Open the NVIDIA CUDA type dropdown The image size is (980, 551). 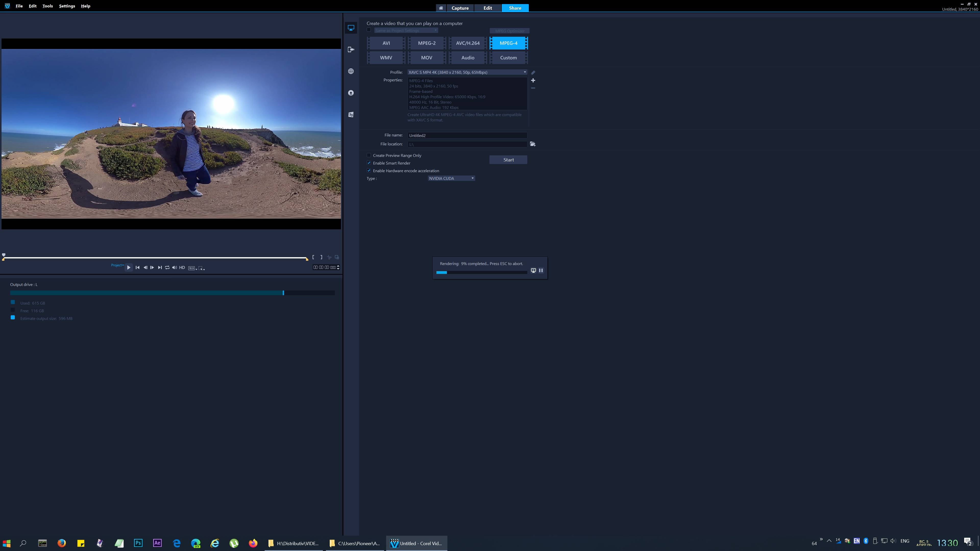point(451,178)
